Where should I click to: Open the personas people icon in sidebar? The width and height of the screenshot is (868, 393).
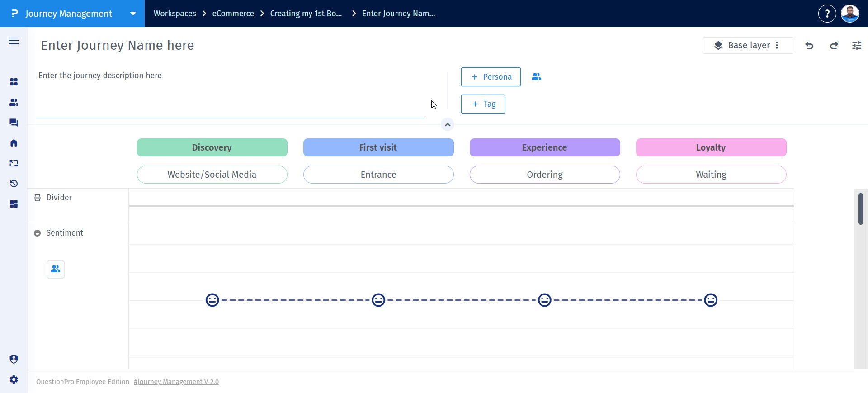(x=14, y=102)
